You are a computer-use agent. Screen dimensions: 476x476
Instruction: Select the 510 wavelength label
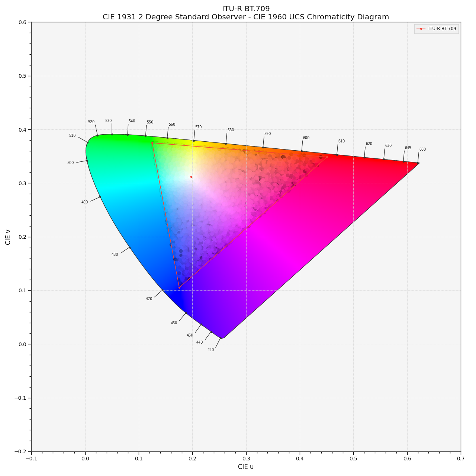pos(72,136)
